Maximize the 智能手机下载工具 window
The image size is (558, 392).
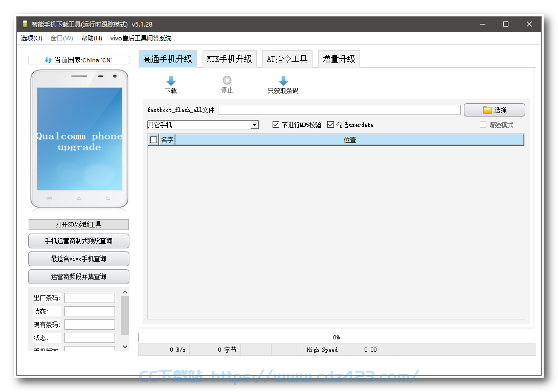tap(506, 24)
